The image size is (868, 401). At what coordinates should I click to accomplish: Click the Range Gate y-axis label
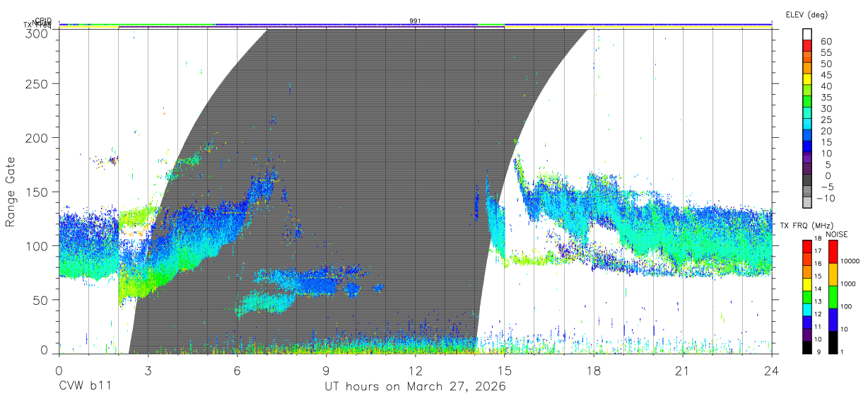point(11,192)
